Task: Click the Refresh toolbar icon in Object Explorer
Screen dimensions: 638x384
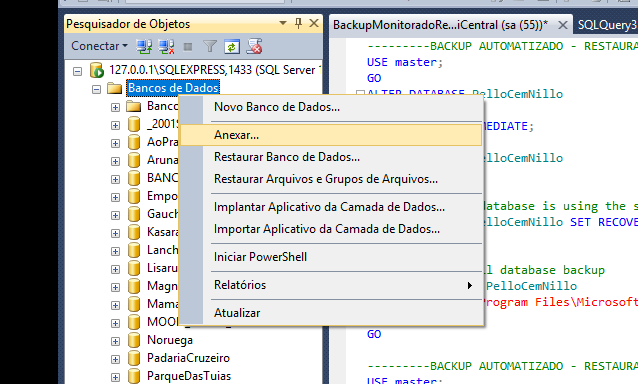Action: pyautogui.click(x=232, y=46)
